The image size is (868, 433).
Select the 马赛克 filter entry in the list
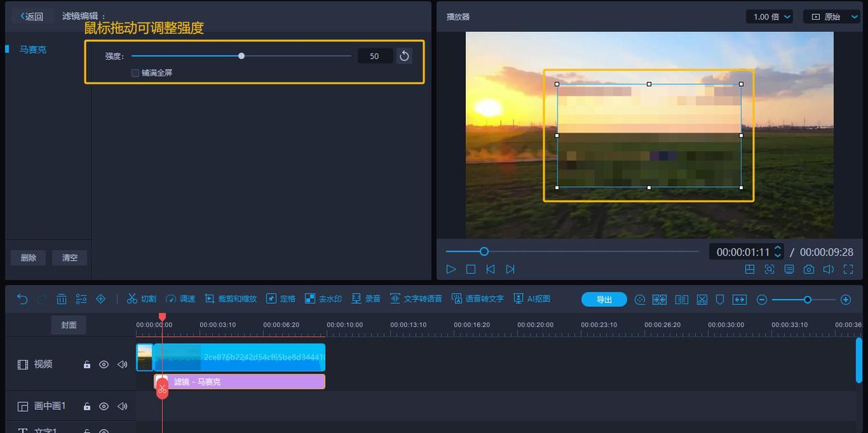pos(33,49)
